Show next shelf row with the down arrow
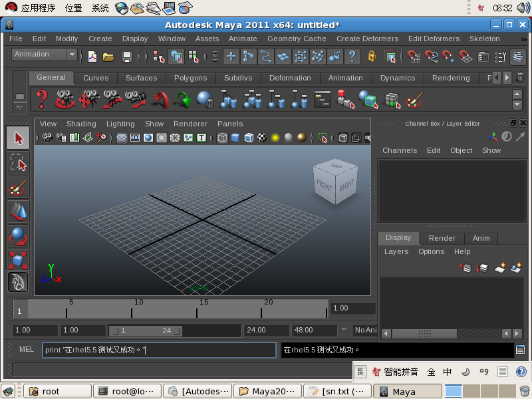 point(517,104)
